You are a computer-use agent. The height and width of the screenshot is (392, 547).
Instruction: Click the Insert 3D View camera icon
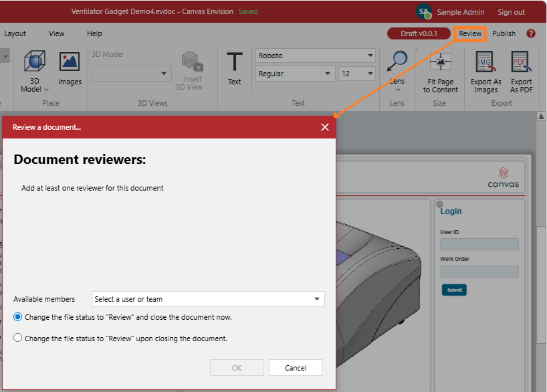click(192, 62)
